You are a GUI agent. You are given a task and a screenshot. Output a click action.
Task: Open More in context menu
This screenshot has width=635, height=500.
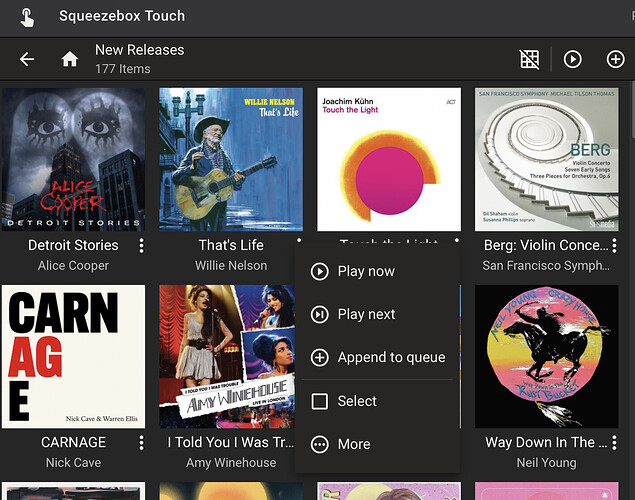(353, 444)
